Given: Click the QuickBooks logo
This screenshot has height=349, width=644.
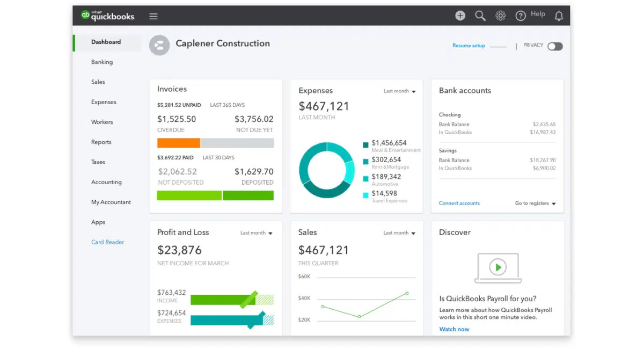Looking at the screenshot, I should click(107, 16).
